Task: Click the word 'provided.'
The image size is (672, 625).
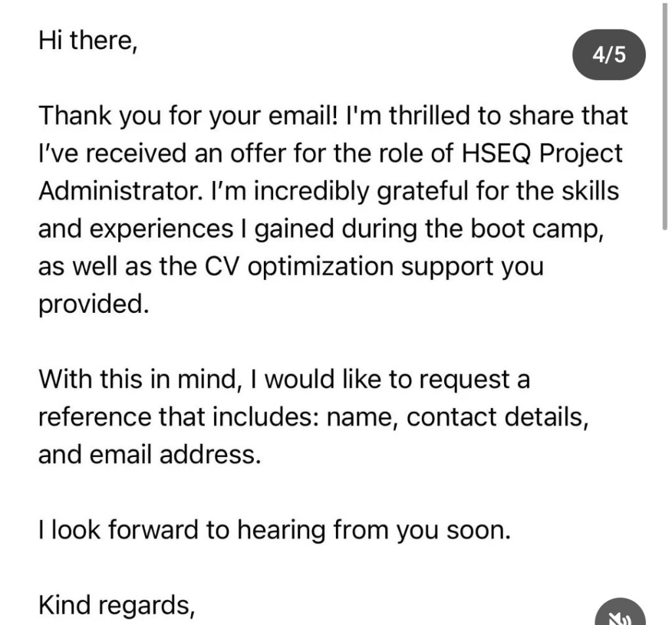Action: click(x=94, y=304)
